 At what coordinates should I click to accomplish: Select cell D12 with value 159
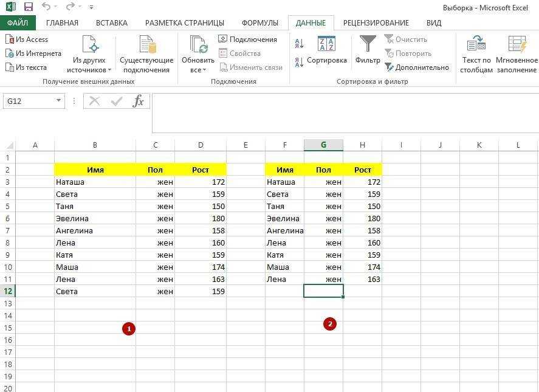(201, 291)
